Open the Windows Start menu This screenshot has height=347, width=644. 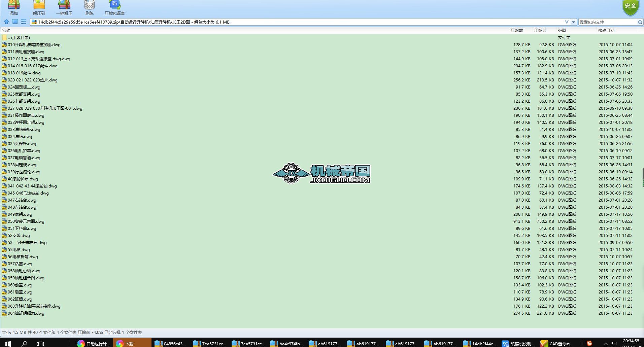pos(8,344)
